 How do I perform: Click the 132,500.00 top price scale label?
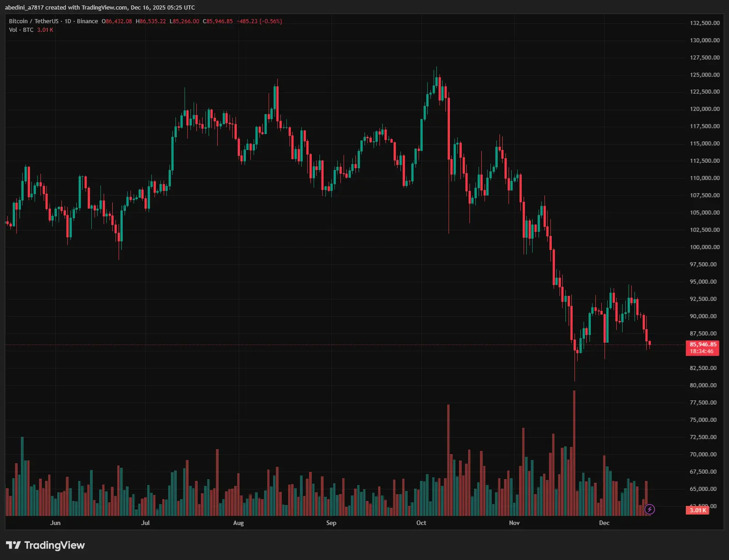704,23
